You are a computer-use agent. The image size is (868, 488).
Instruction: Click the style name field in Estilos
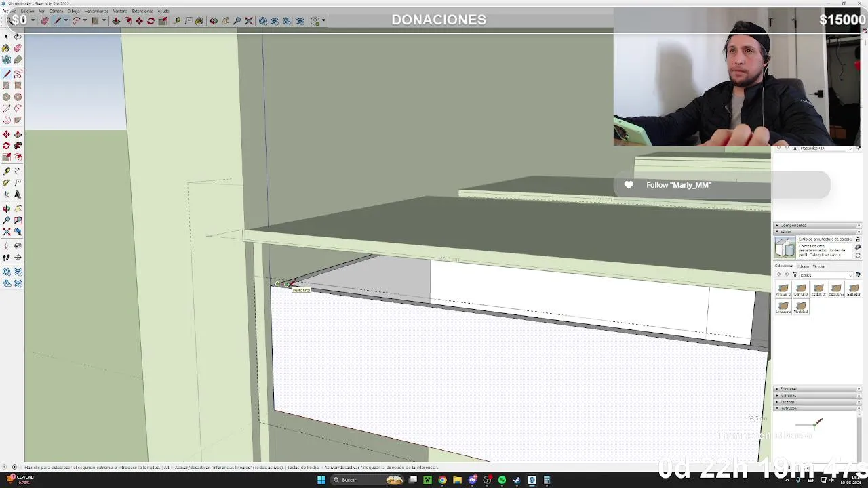pyautogui.click(x=825, y=239)
